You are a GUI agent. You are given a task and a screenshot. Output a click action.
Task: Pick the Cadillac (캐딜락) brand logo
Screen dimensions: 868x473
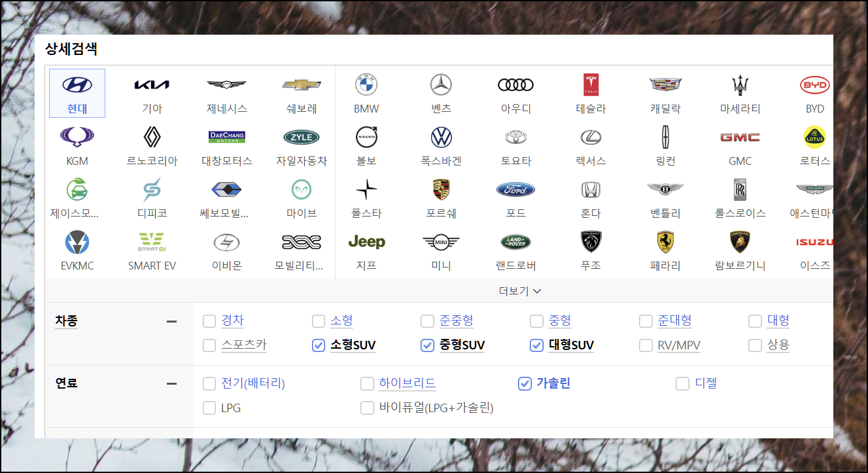pos(665,84)
